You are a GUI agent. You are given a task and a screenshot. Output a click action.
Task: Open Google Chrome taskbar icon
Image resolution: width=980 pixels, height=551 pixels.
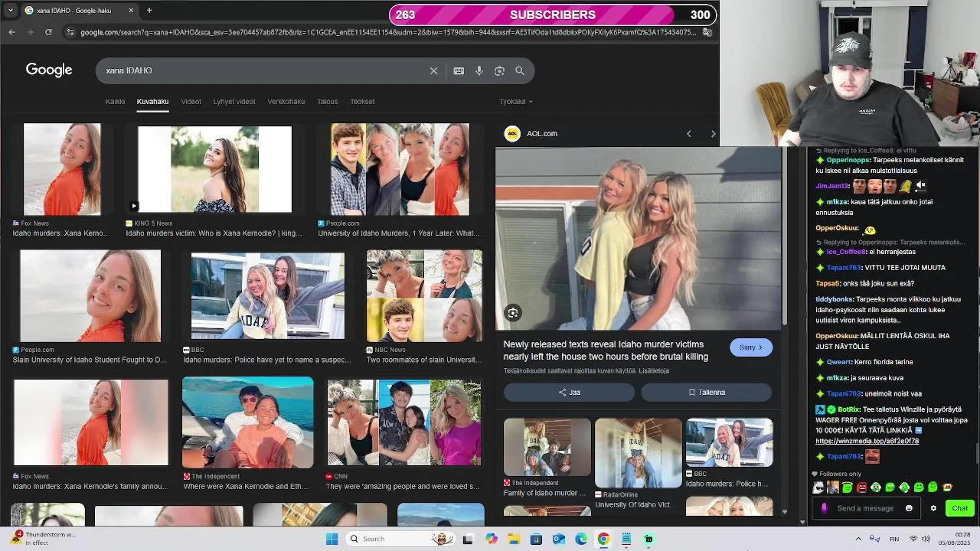coord(603,539)
